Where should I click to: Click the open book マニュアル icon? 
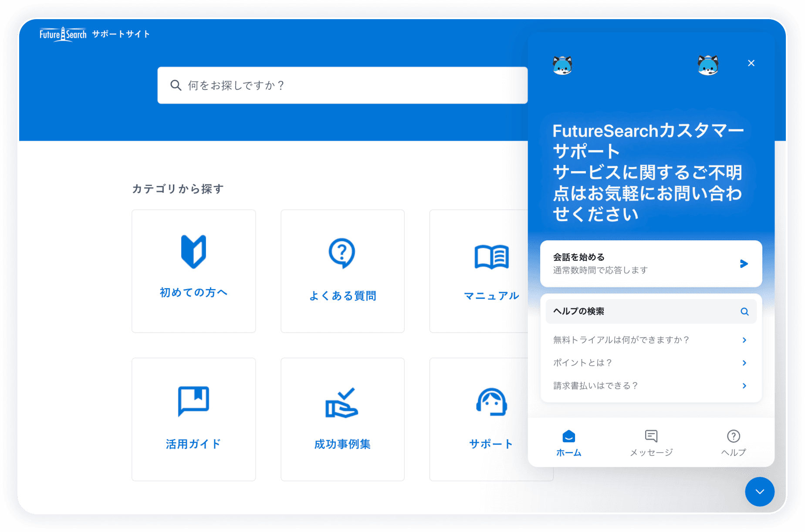pyautogui.click(x=491, y=257)
